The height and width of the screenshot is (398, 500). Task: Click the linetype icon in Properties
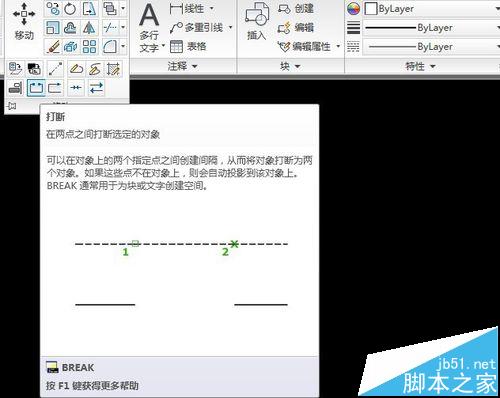click(353, 47)
